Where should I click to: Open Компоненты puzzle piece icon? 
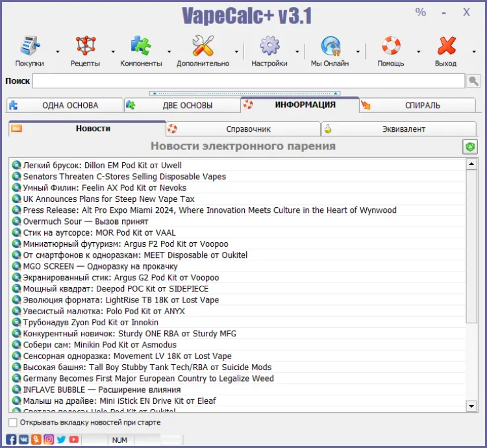140,47
